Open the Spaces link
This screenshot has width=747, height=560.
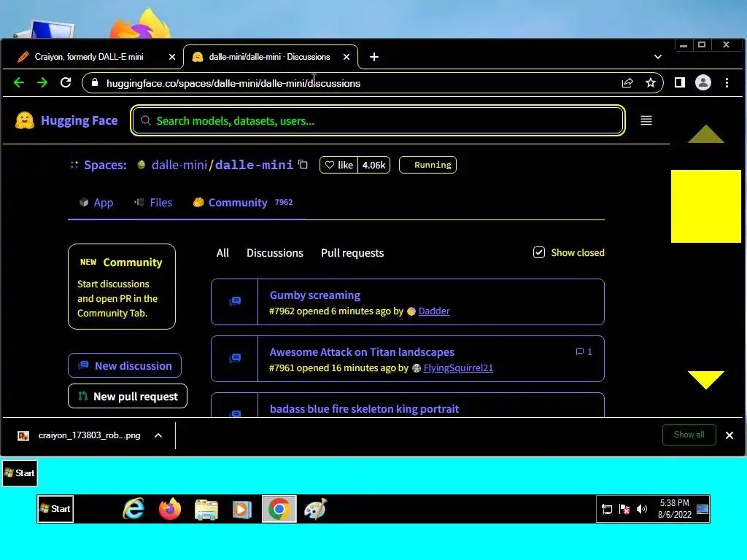click(x=105, y=165)
